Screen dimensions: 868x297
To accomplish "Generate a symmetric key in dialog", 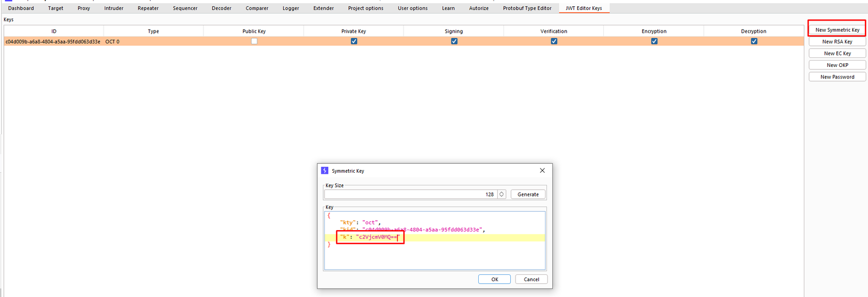I will tap(528, 194).
